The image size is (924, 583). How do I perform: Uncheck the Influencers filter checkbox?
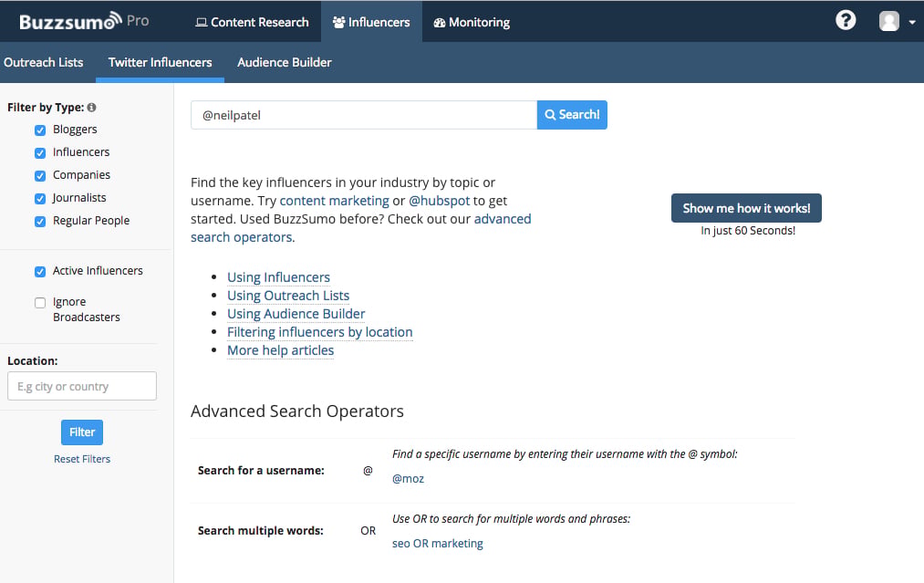[x=40, y=152]
